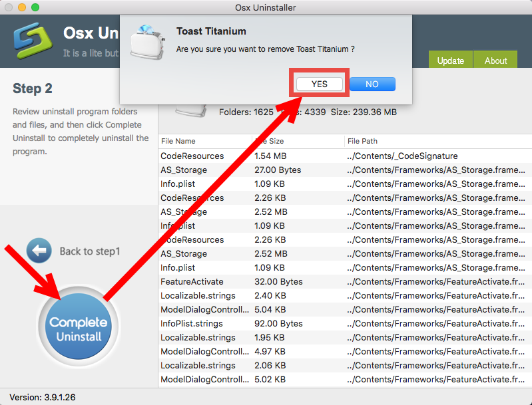Screen dimensions: 532x405
Task: Sort by the File Path column header
Action: (x=437, y=141)
